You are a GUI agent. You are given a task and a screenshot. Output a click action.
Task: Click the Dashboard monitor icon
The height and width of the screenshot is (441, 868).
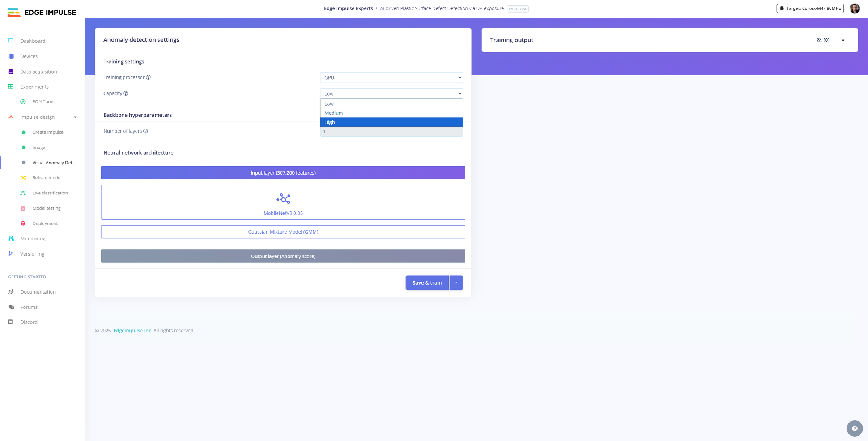(11, 41)
